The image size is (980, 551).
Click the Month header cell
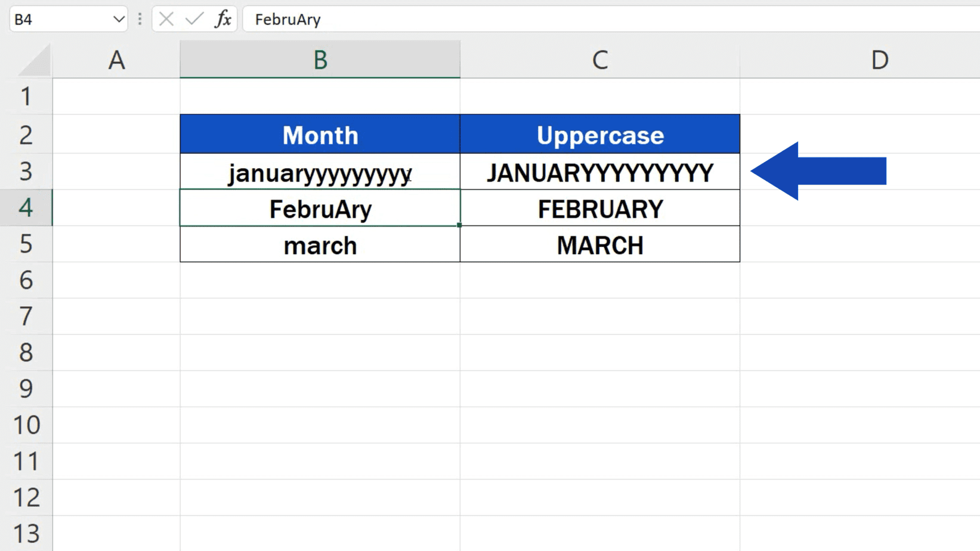pos(320,135)
